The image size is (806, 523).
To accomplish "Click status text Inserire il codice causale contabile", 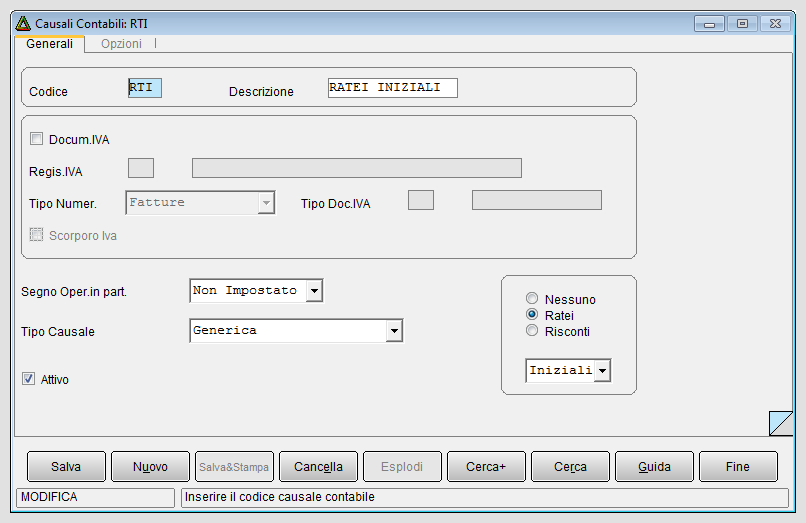I will pos(280,497).
